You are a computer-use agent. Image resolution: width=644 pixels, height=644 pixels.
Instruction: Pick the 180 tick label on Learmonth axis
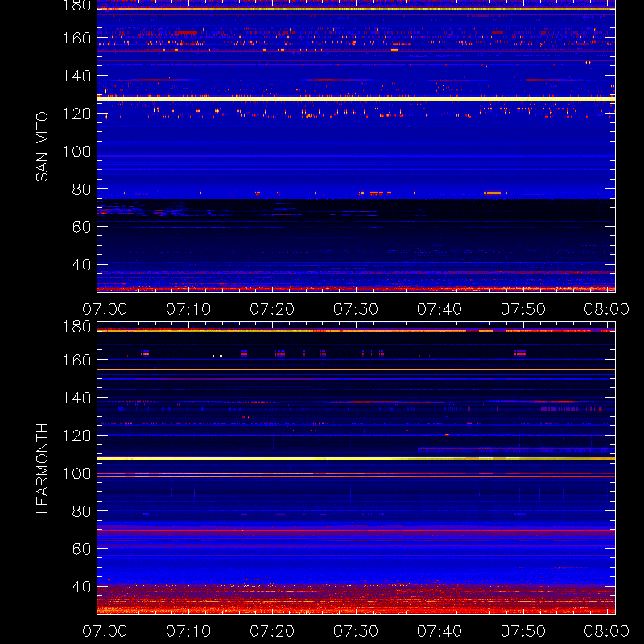[x=76, y=327]
